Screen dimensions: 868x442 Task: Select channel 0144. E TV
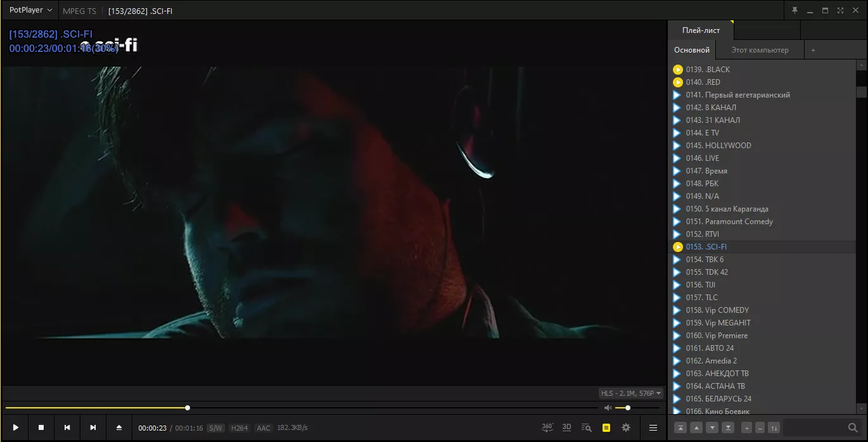point(763,133)
